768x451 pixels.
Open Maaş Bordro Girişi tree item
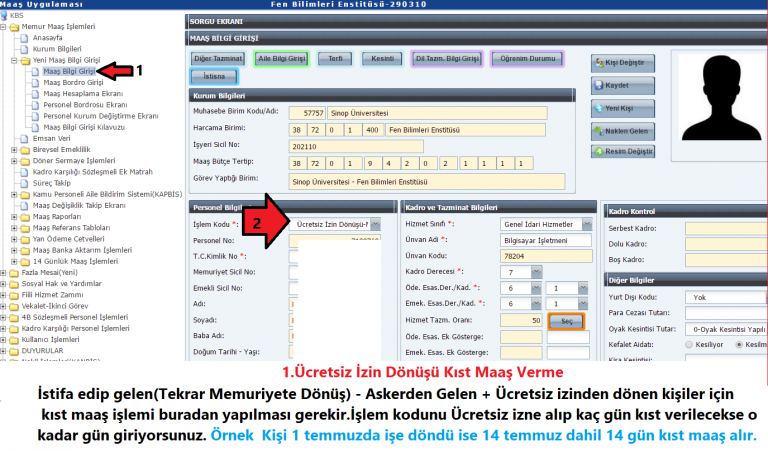pyautogui.click(x=73, y=83)
